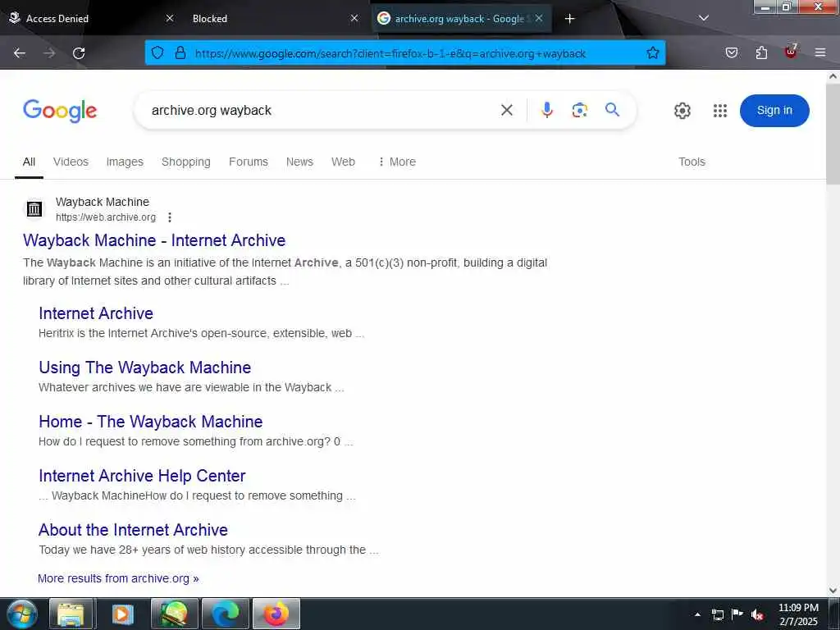Open Home - The Wayback Machine link
This screenshot has height=630, width=840.
[x=151, y=422]
